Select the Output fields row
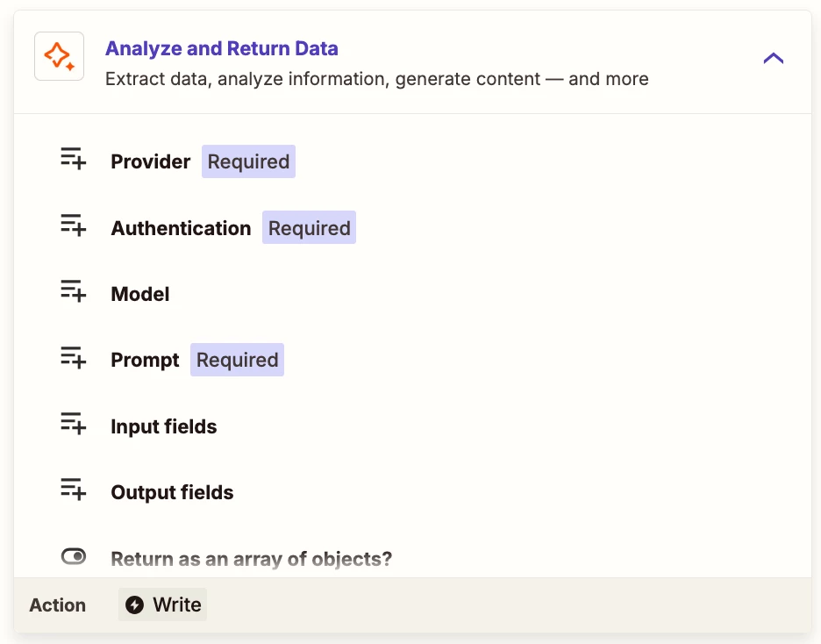This screenshot has height=644, width=821. [x=172, y=492]
